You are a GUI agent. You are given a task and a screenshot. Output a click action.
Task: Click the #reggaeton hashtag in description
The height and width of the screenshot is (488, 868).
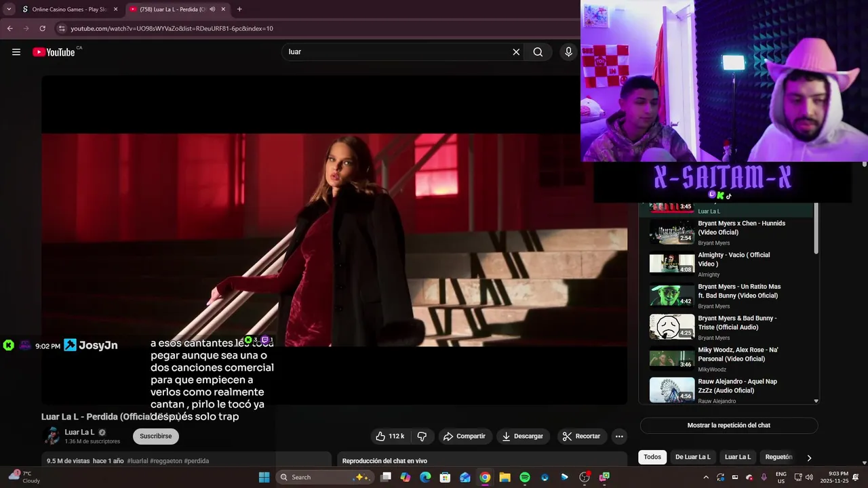166,461
